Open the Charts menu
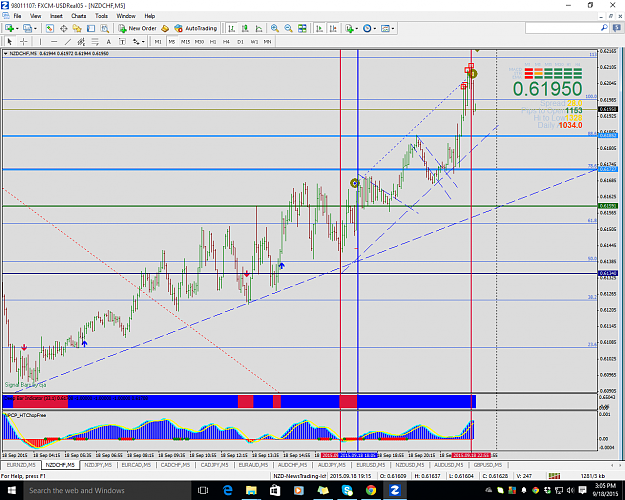Screen dimensions: 625x500 click(x=79, y=16)
